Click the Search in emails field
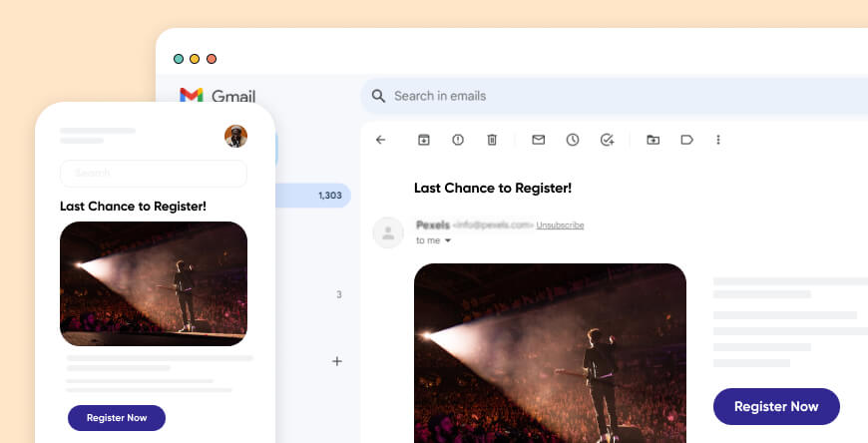868x443 pixels. click(615, 96)
